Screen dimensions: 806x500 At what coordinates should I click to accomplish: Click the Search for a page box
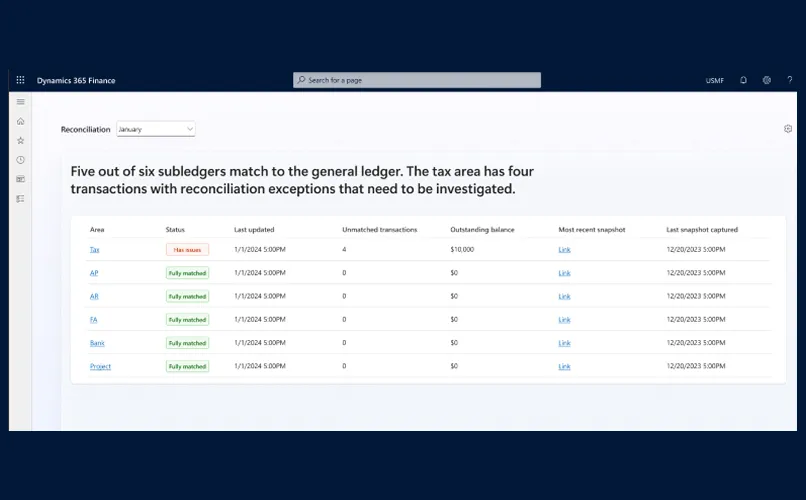coord(417,80)
